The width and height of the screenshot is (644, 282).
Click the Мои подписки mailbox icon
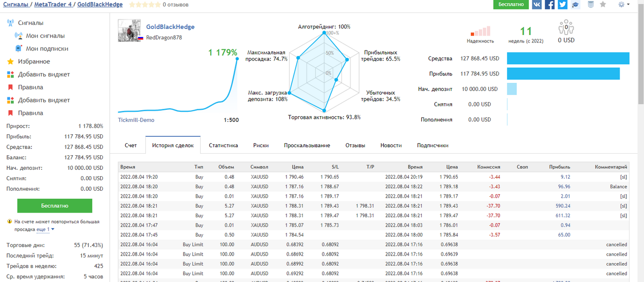click(19, 49)
